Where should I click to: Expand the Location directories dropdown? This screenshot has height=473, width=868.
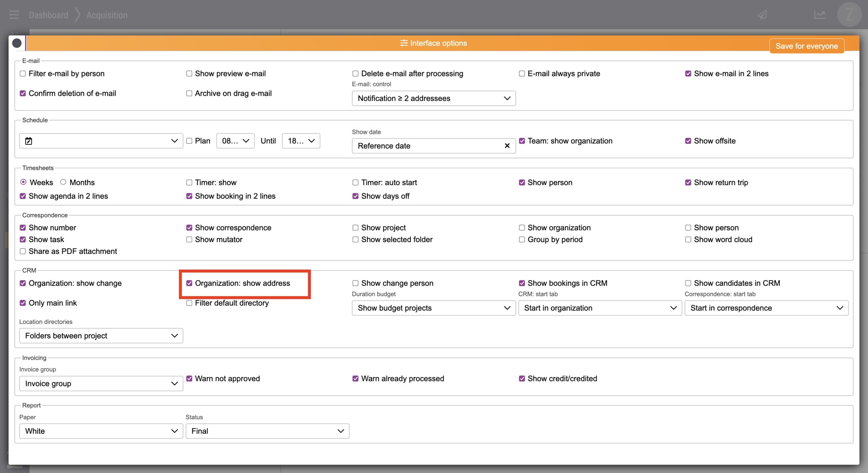coord(101,336)
